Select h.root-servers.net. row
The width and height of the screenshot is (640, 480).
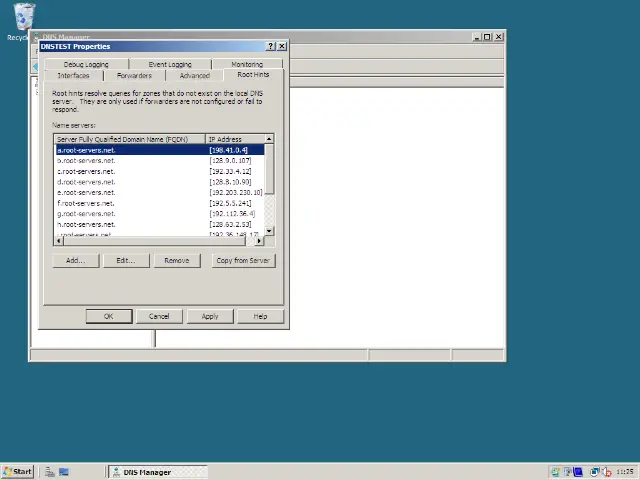[x=160, y=224]
